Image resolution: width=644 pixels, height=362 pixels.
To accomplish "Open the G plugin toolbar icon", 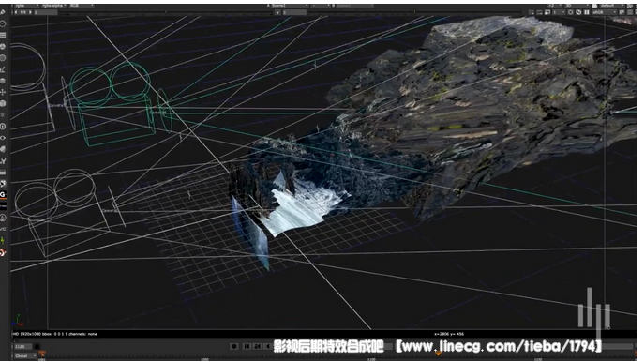I will coord(3,194).
